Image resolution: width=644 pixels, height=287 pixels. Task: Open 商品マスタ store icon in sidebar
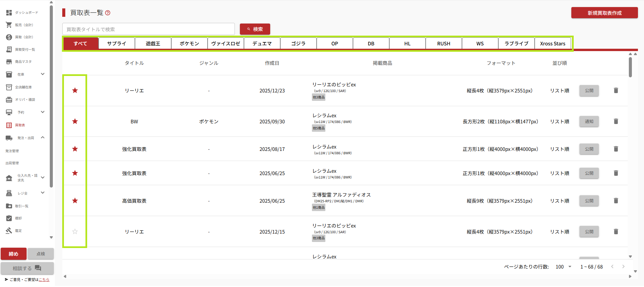click(x=9, y=62)
